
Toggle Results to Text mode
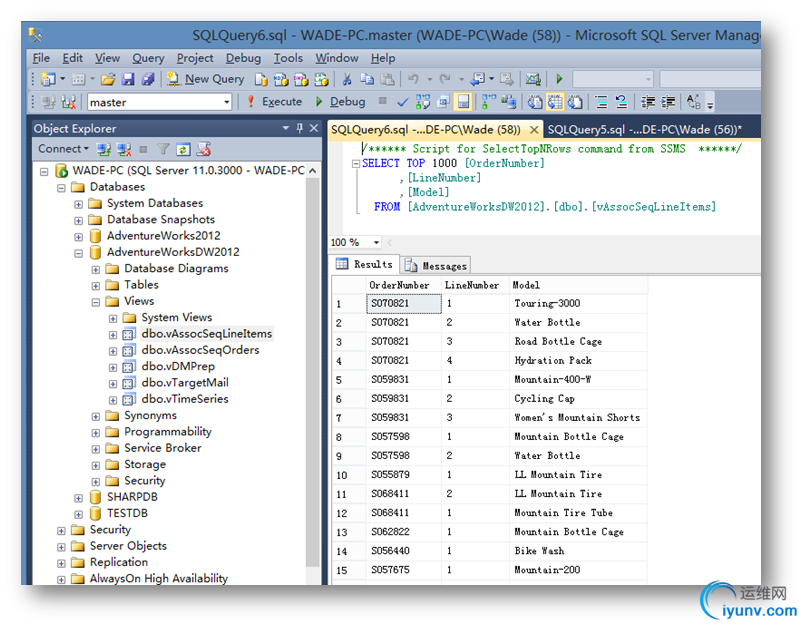point(535,102)
